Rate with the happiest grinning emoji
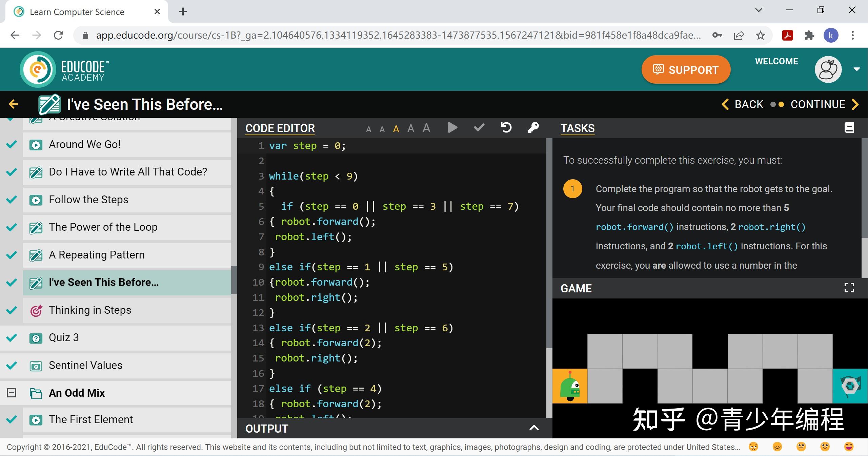 (849, 447)
